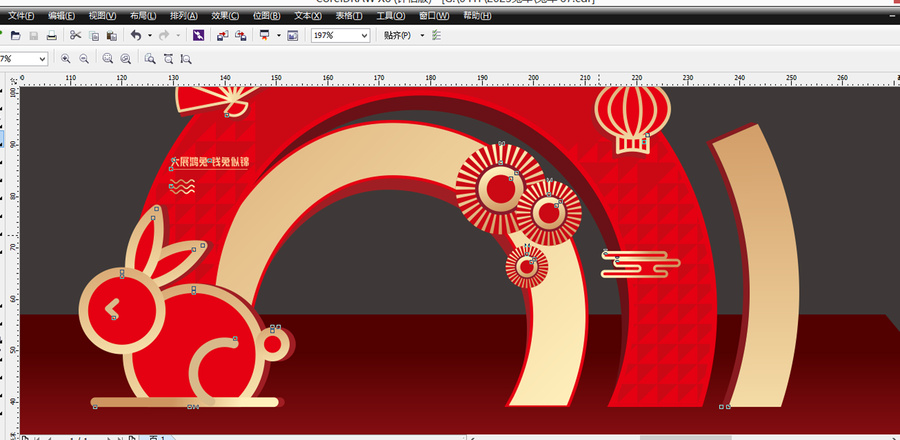Click the welcome screen icon

coord(293,36)
